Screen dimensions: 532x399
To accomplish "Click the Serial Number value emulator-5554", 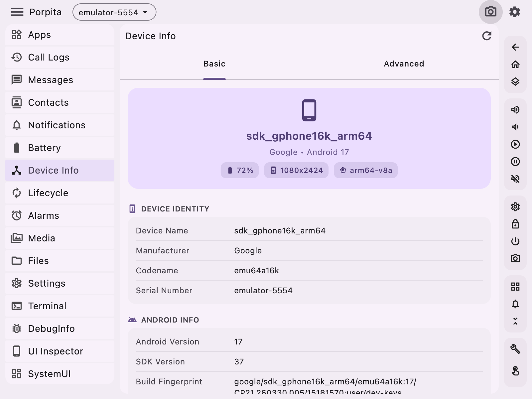I will pyautogui.click(x=263, y=291).
